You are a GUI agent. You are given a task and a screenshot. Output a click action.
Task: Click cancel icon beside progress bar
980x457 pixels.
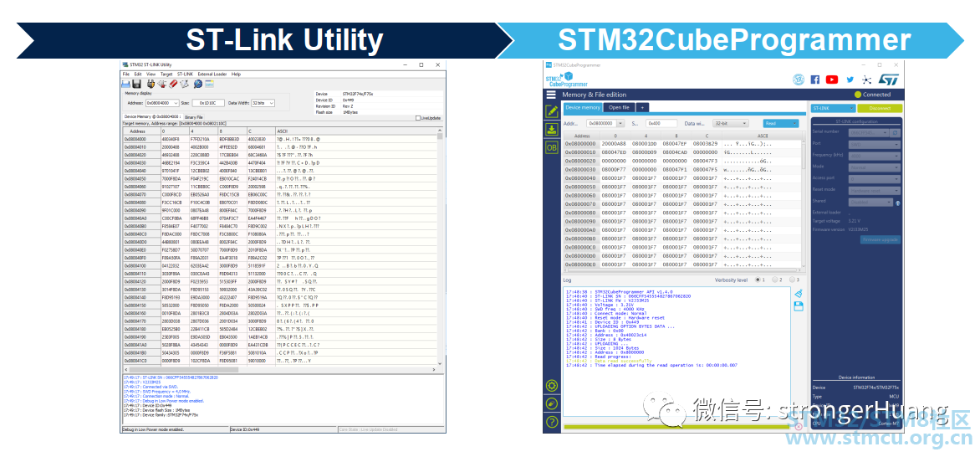coord(798,427)
